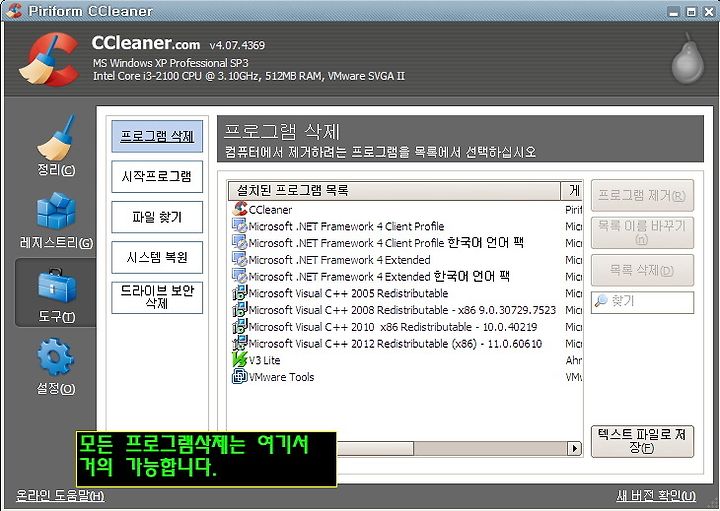Viewport: 720px width, 511px height.
Task: Sort by 설치된 프로그램 목록 column header
Action: point(394,191)
